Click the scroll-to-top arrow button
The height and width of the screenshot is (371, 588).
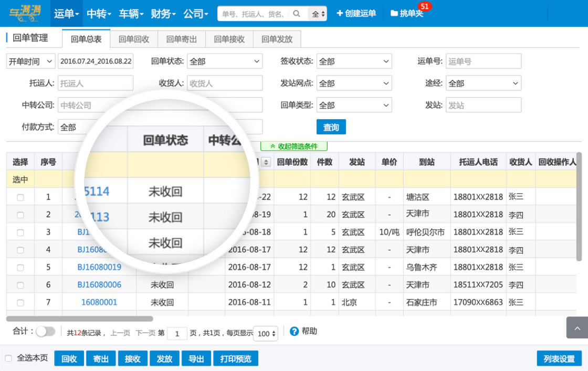coord(577,328)
